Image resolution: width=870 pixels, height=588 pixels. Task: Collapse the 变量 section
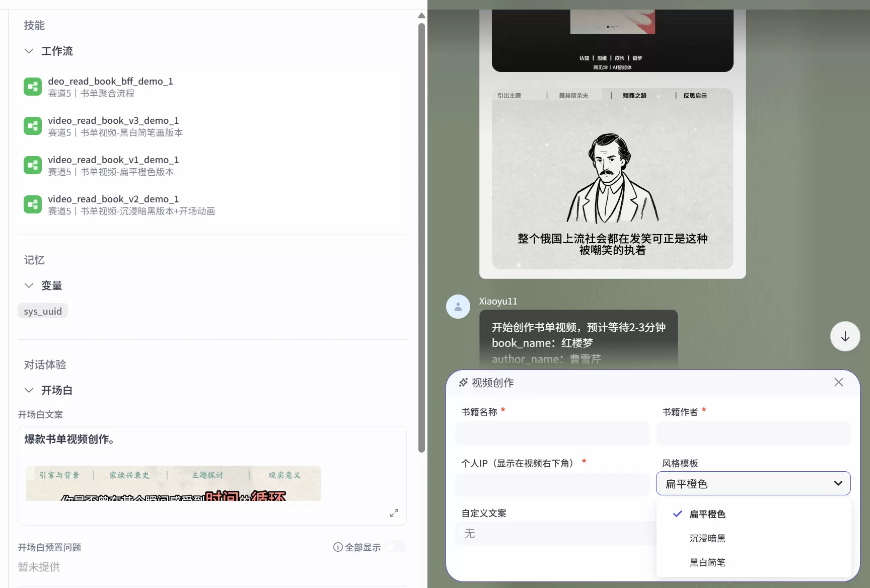point(29,285)
